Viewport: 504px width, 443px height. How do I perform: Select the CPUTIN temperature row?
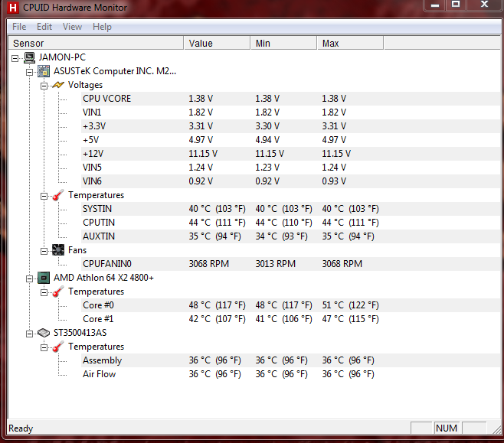291,223
